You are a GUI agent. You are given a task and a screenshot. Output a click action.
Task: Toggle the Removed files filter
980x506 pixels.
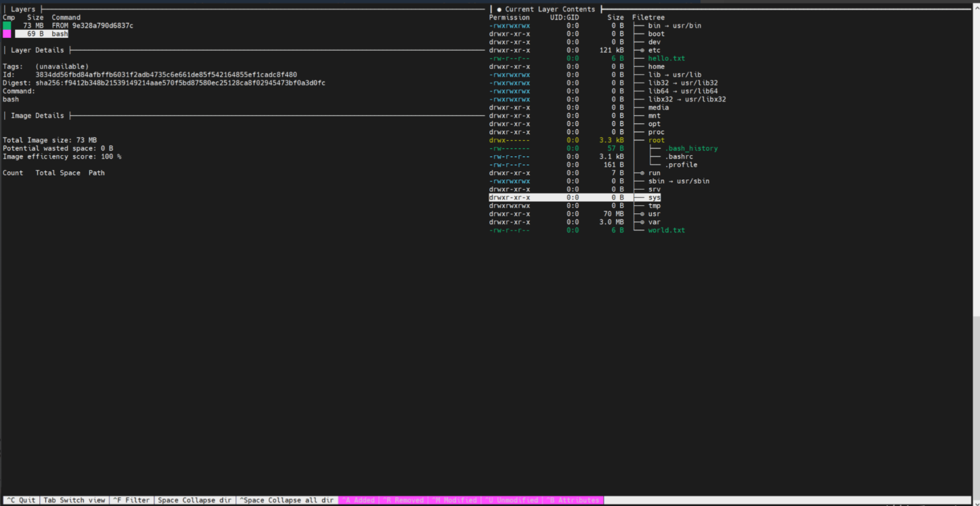[403, 501]
